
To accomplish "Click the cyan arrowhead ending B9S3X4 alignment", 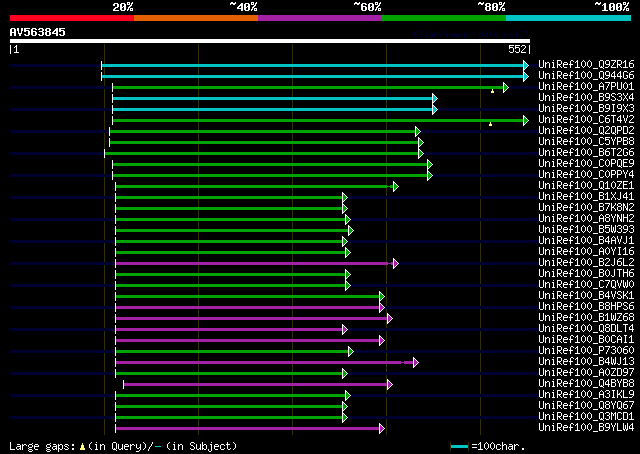I will [435, 98].
